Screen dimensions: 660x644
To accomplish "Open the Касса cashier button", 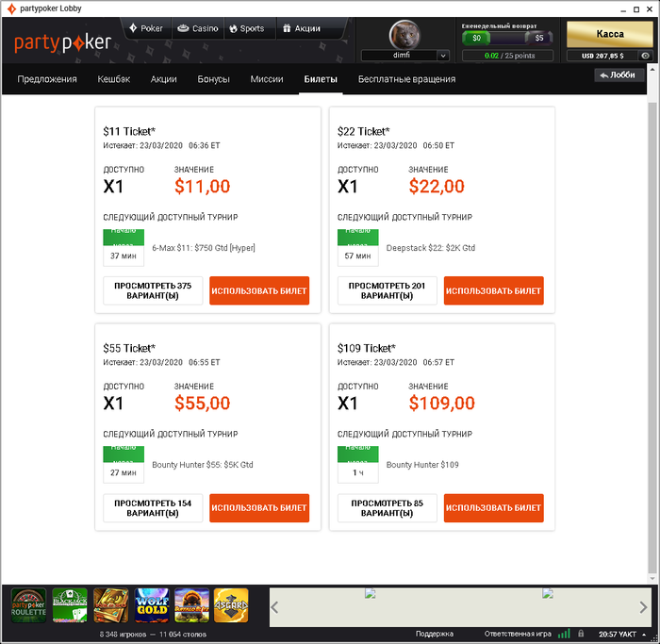I will [x=610, y=34].
